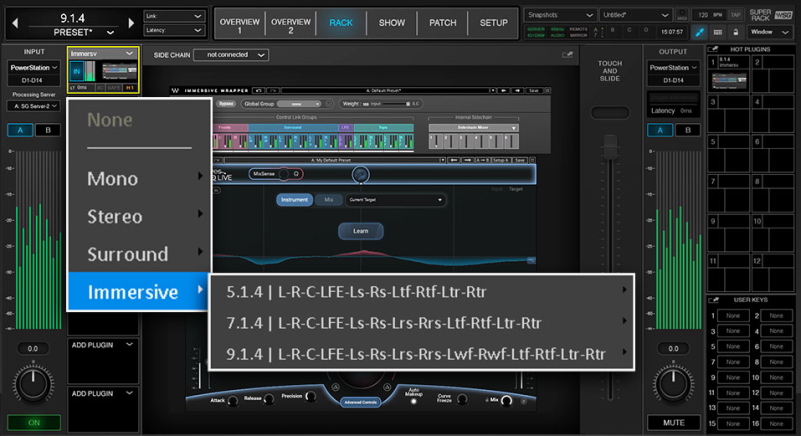Image resolution: width=801 pixels, height=436 pixels.
Task: Open the Immersv plugin slot dropdown
Action: coord(130,54)
